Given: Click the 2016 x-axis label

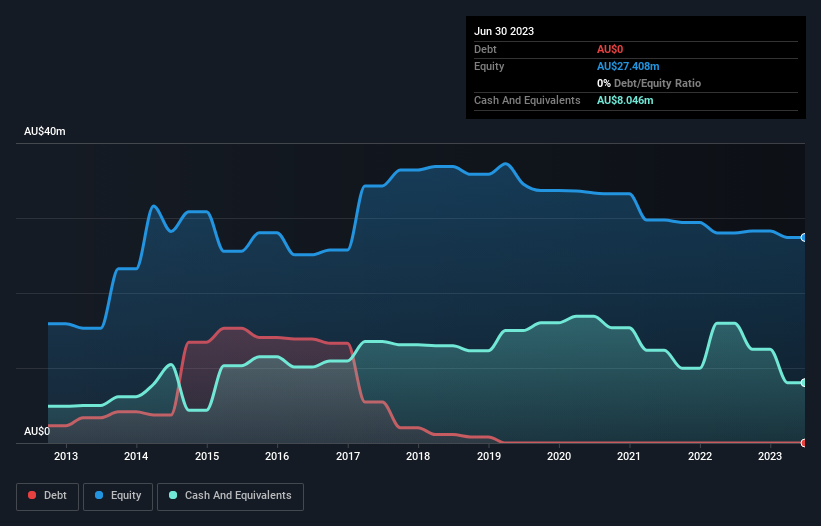Looking at the screenshot, I should (277, 456).
